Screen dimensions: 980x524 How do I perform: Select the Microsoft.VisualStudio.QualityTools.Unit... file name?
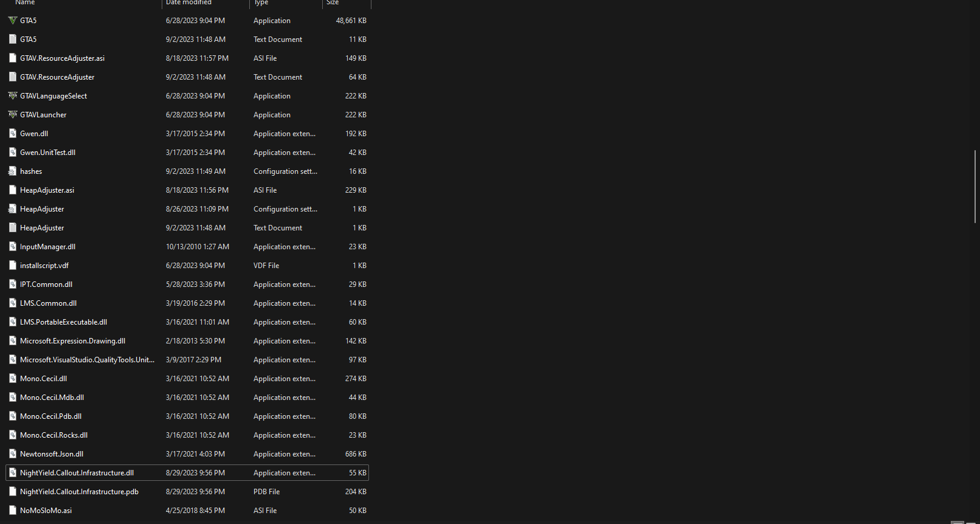pyautogui.click(x=88, y=360)
